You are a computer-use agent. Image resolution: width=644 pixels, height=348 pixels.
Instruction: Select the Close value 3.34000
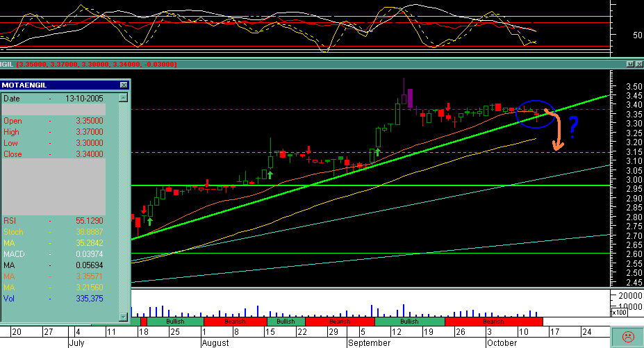(x=89, y=154)
